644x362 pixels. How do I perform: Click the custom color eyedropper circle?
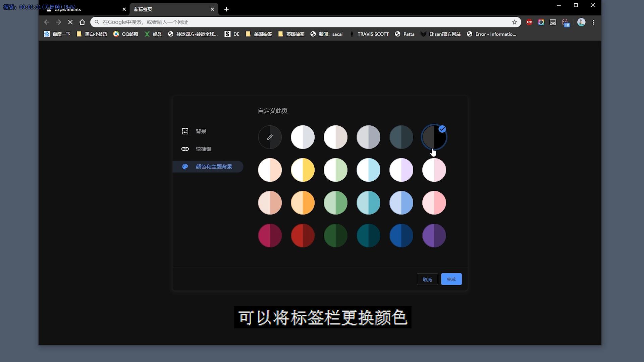click(270, 137)
